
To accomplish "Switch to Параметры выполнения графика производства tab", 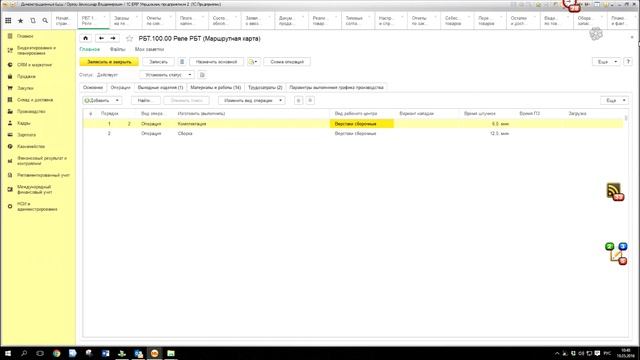I will click(x=336, y=87).
